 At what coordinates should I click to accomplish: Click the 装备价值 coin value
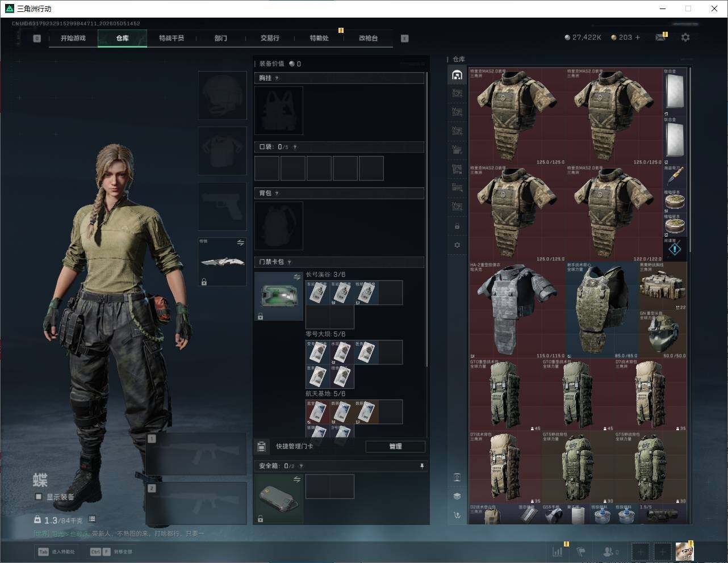point(295,64)
